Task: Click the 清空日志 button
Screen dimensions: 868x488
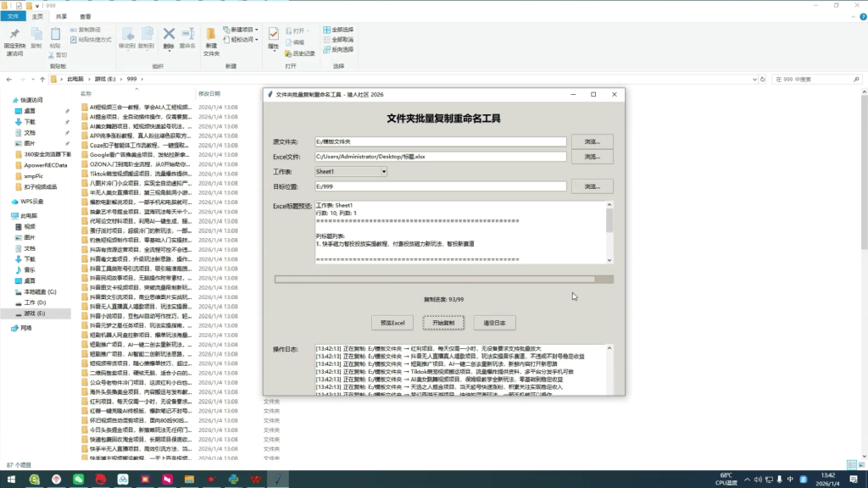Action: [494, 323]
